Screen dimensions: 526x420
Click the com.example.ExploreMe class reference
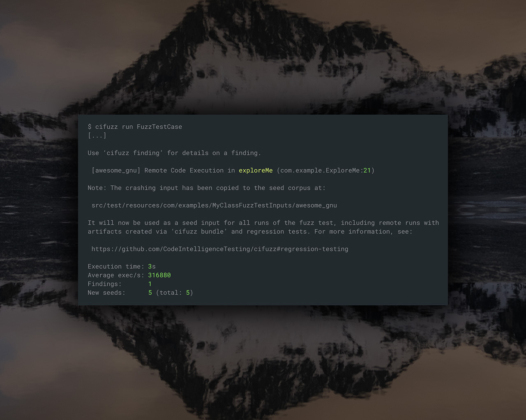click(x=320, y=171)
